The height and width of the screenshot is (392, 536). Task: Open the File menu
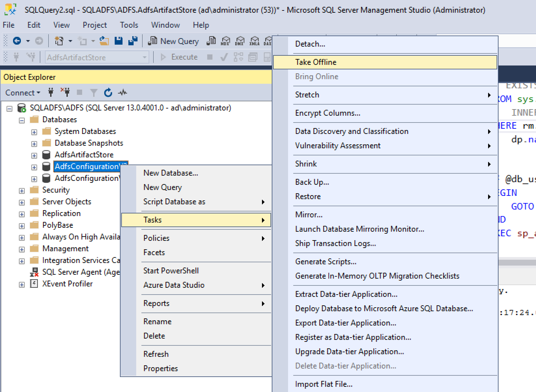tap(8, 25)
